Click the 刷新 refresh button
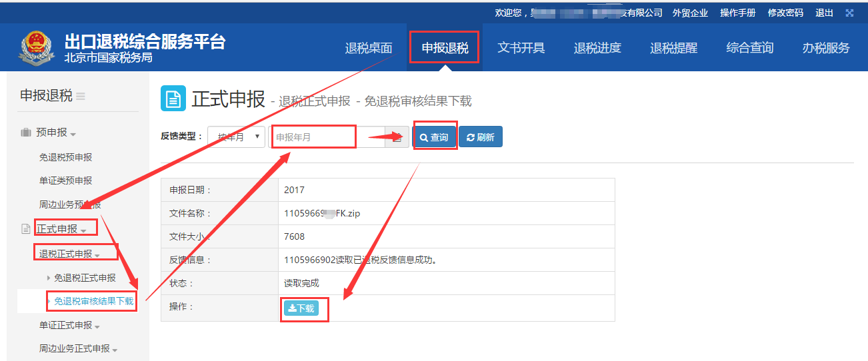The height and width of the screenshot is (361, 868). pos(481,137)
